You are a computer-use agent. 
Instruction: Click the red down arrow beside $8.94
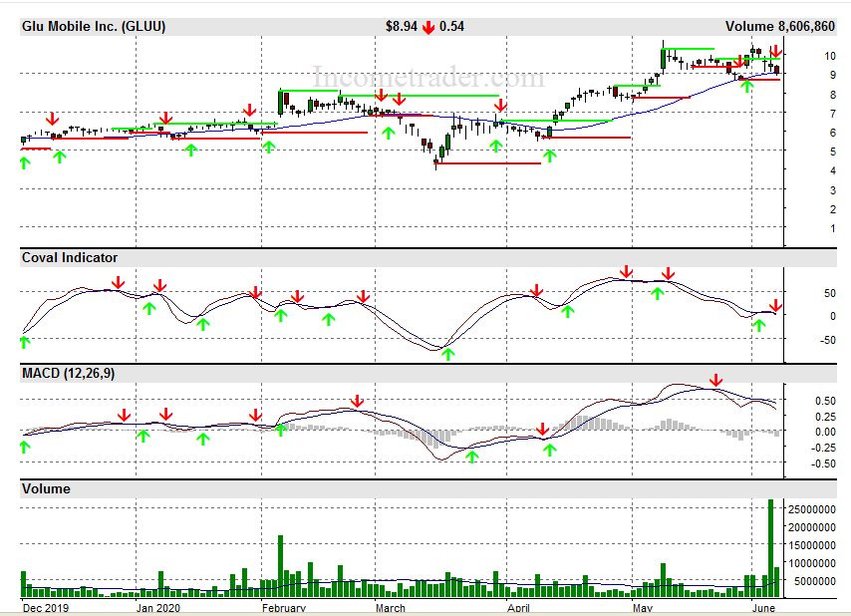point(428,27)
